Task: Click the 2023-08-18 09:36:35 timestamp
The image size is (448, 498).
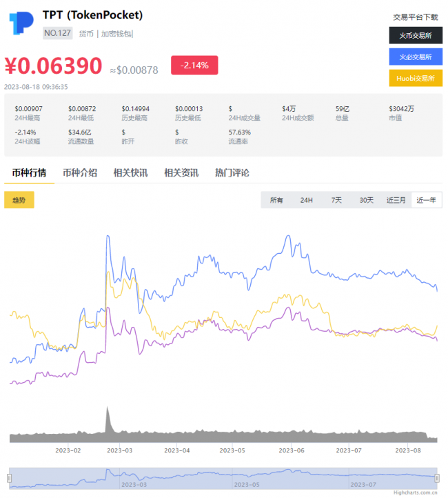Action: click(36, 87)
